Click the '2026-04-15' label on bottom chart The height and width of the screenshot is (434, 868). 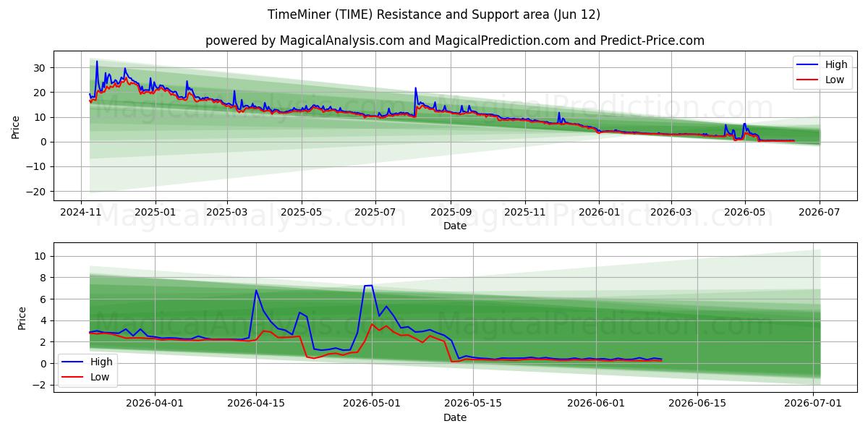coord(256,405)
